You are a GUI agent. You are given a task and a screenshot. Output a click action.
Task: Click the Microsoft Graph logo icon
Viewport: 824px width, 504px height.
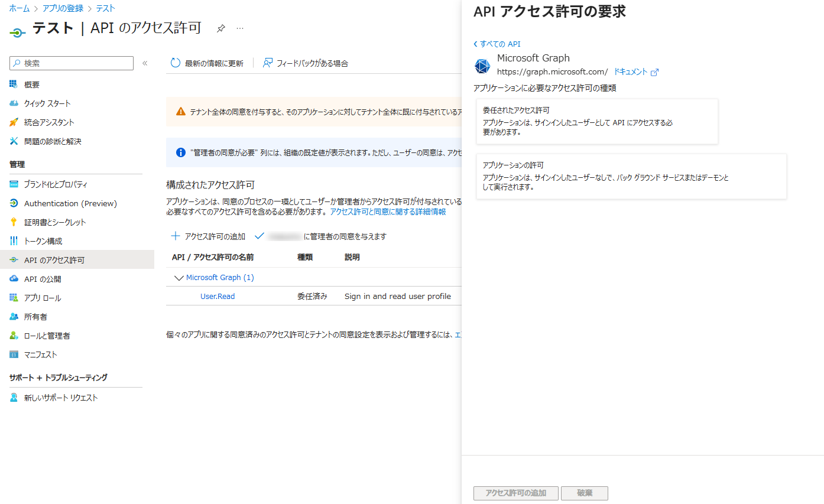point(483,66)
